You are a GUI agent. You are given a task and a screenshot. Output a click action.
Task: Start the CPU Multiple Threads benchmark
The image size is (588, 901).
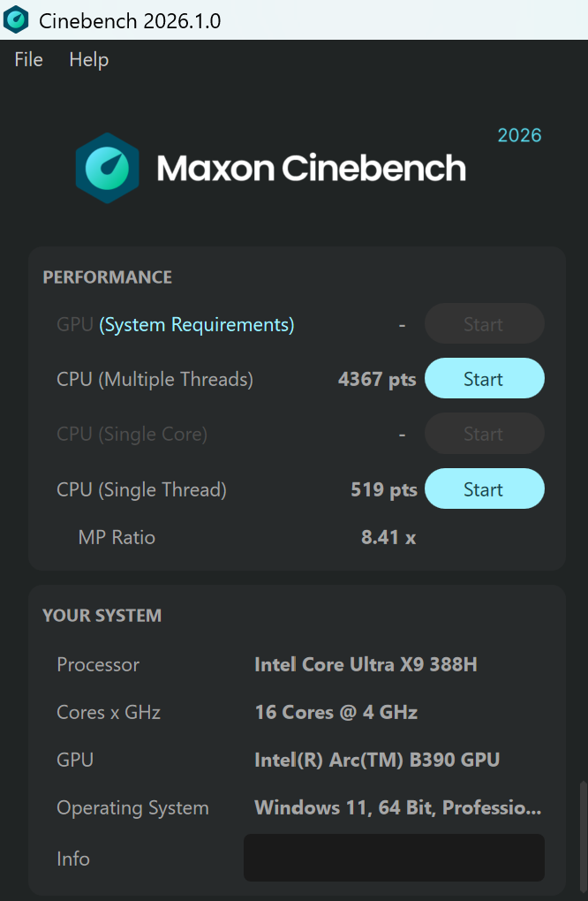click(x=484, y=379)
